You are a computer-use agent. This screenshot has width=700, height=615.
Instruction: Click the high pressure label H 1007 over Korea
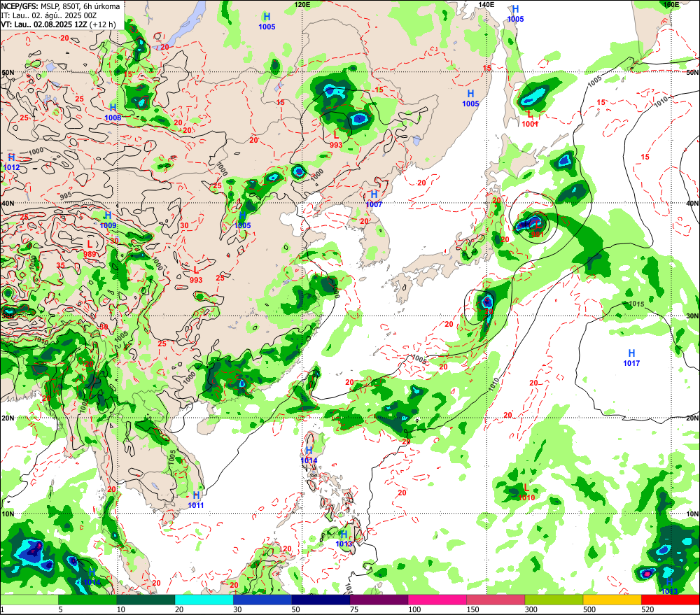(374, 199)
